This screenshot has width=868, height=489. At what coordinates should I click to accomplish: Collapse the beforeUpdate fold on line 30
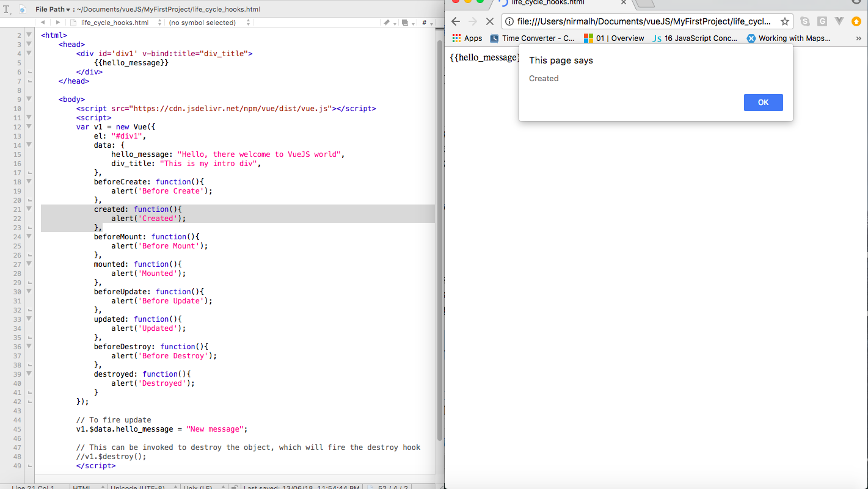(x=29, y=292)
